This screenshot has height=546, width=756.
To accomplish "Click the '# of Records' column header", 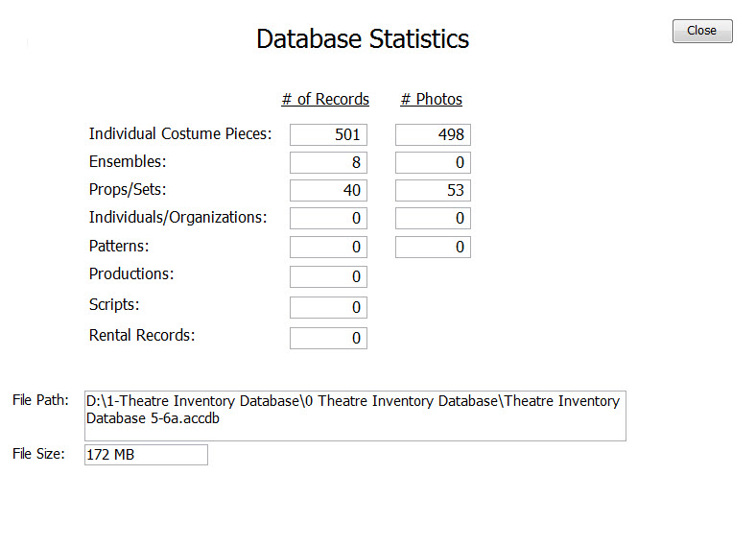I will 325,99.
